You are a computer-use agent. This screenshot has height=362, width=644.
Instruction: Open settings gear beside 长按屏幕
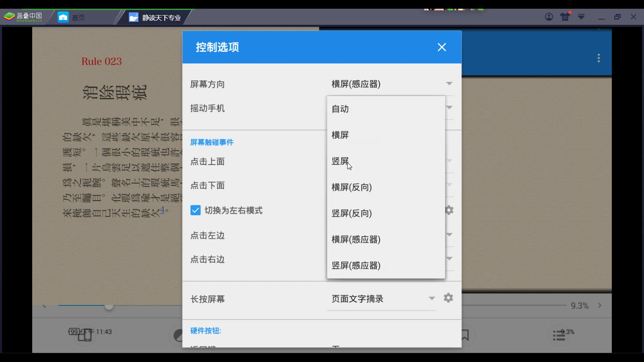coord(448,298)
